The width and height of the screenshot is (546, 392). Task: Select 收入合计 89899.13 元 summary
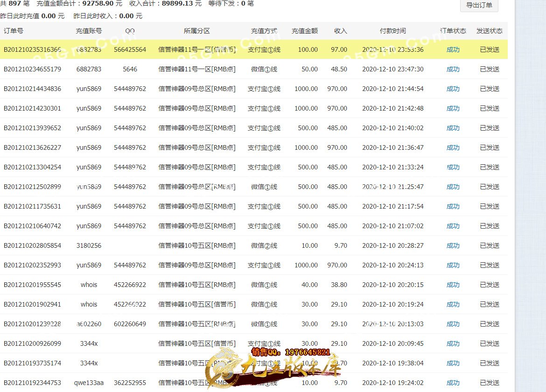coord(165,3)
